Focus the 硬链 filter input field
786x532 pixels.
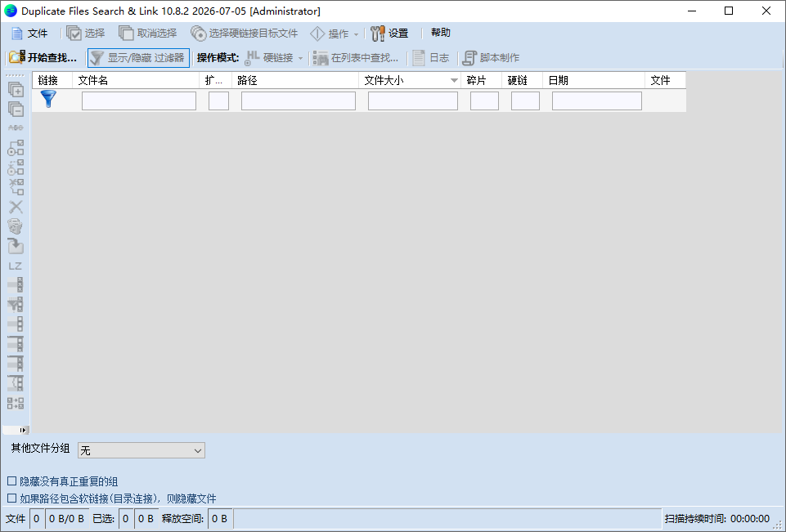525,101
